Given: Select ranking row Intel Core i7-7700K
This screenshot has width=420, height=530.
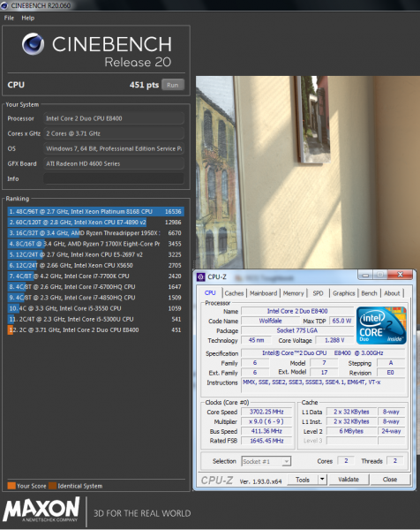Looking at the screenshot, I should (x=95, y=276).
